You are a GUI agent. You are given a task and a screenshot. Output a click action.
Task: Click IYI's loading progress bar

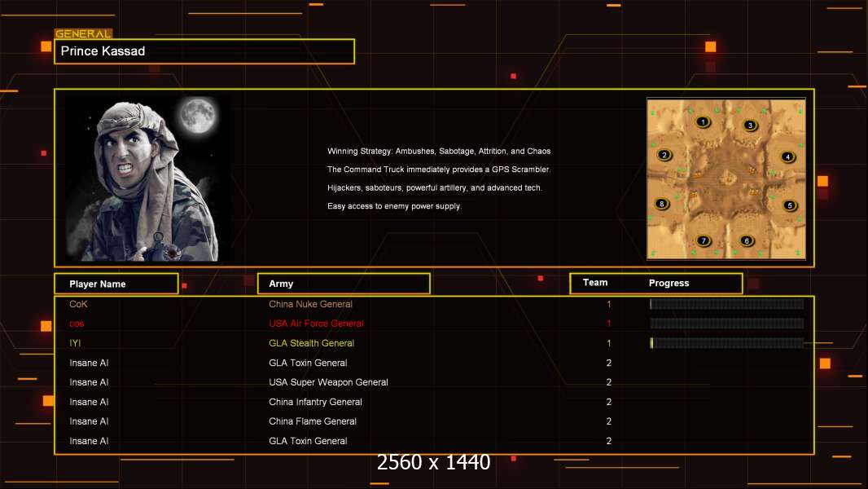point(726,343)
